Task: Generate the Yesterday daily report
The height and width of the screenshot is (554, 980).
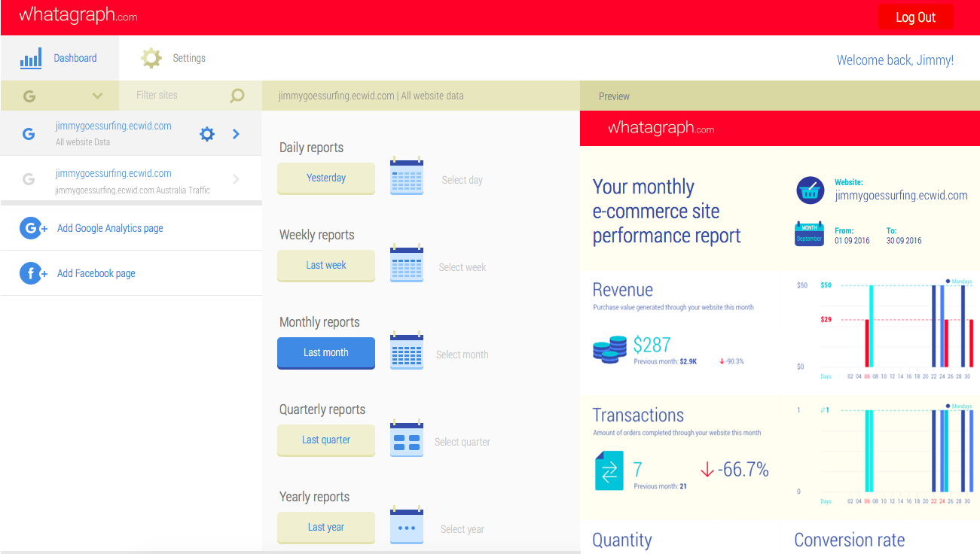Action: pyautogui.click(x=326, y=178)
